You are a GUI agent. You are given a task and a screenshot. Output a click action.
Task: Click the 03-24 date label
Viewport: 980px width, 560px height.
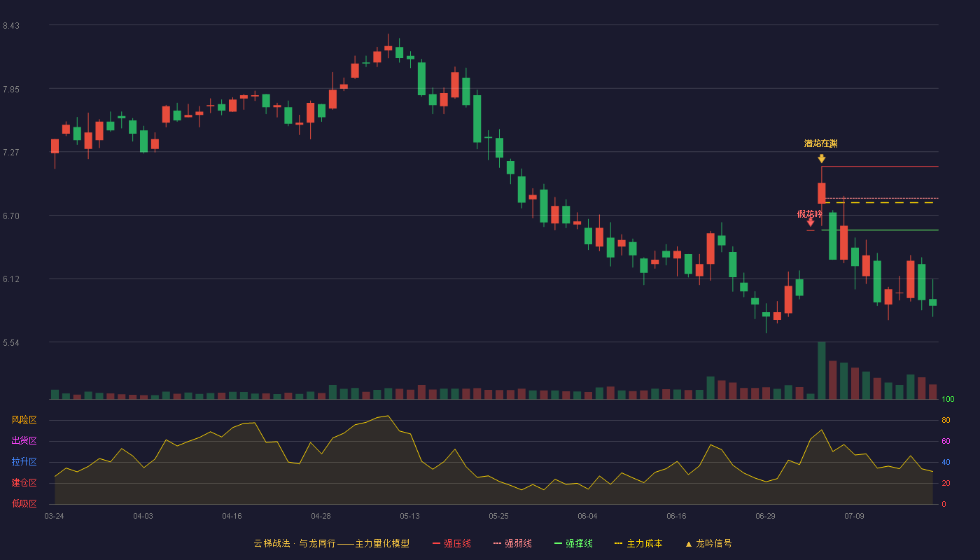click(x=54, y=516)
